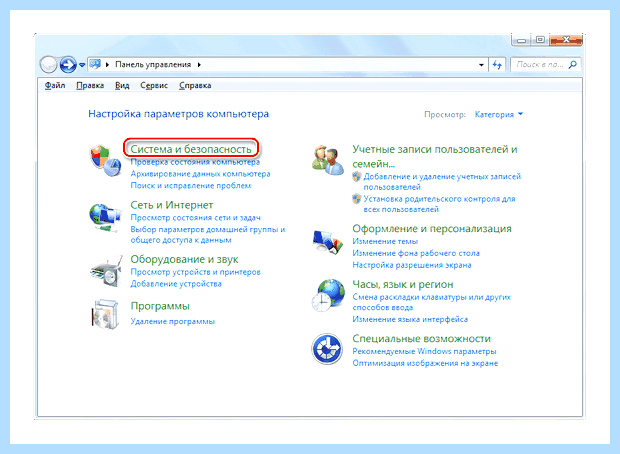Click Поиск и исправление проблем link
620x454 pixels.
[x=191, y=185]
